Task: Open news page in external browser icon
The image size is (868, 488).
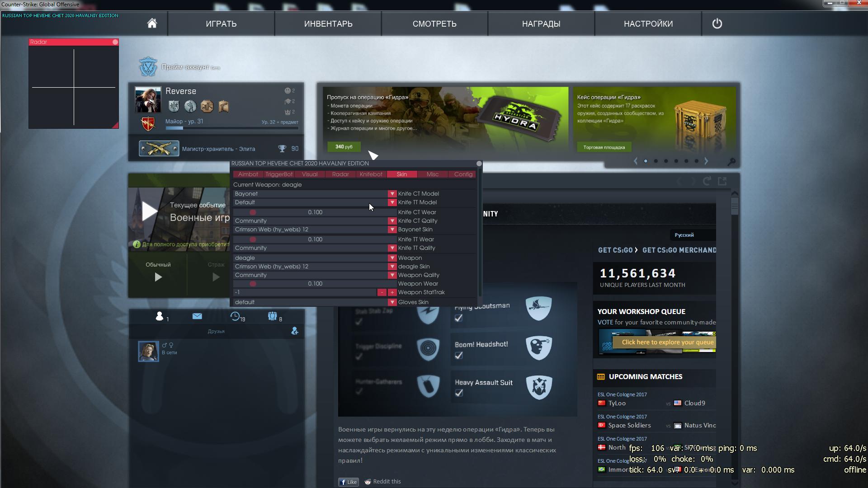Action: point(722,181)
